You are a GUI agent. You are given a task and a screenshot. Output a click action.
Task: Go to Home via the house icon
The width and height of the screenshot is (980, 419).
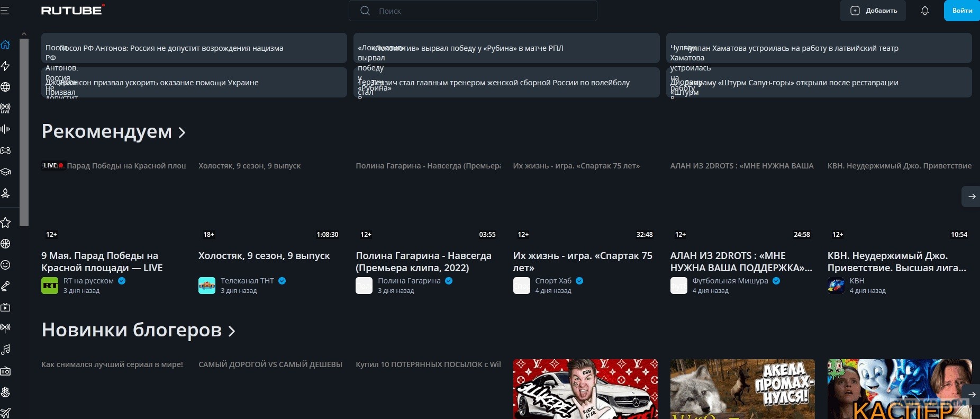tap(5, 44)
